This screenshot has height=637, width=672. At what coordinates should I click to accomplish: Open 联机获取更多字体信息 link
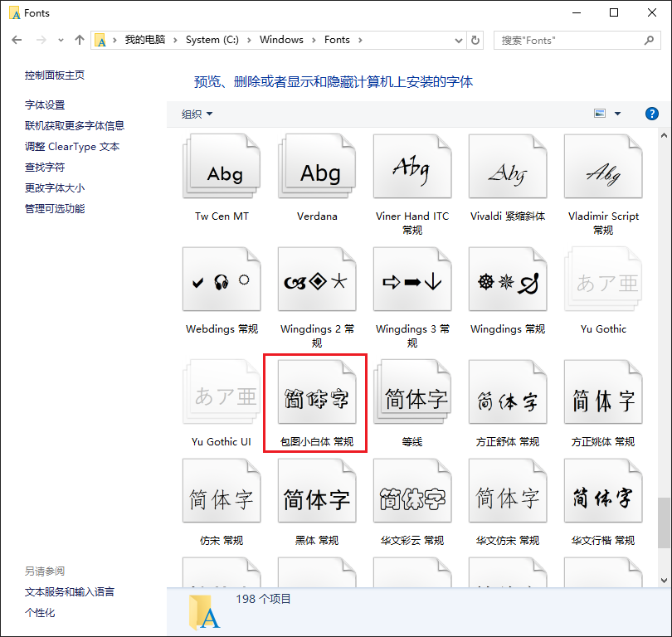pyautogui.click(x=75, y=125)
